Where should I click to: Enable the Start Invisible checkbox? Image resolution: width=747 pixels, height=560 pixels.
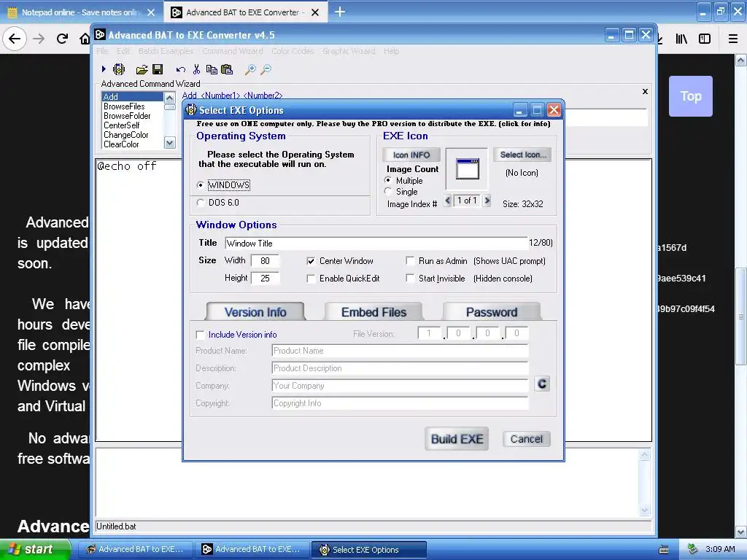click(x=410, y=278)
